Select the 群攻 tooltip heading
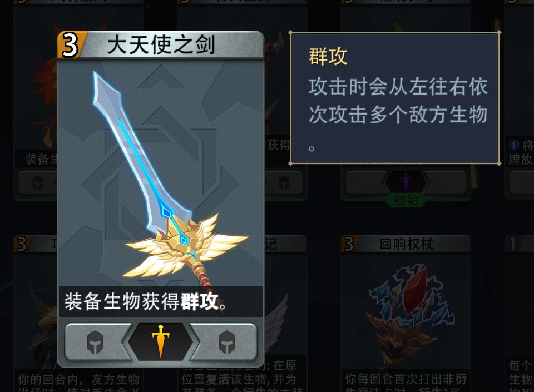Image resolution: width=534 pixels, height=392 pixels. 328,56
